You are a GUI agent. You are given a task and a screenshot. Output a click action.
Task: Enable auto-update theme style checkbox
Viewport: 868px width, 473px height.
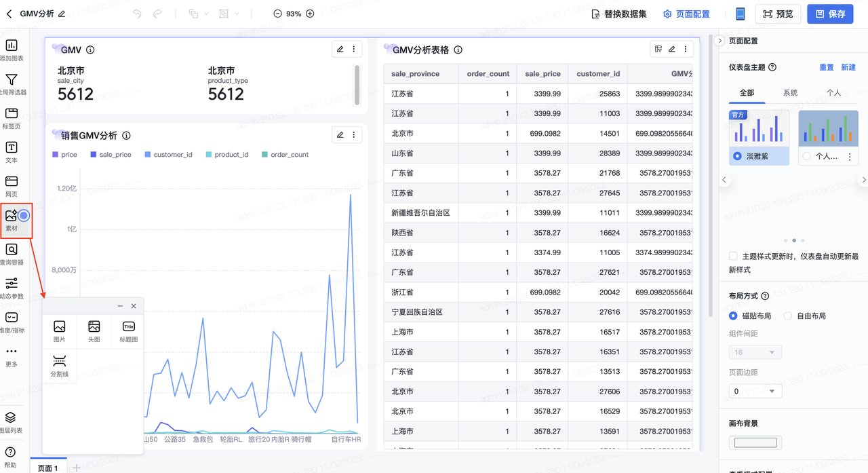[x=733, y=257]
